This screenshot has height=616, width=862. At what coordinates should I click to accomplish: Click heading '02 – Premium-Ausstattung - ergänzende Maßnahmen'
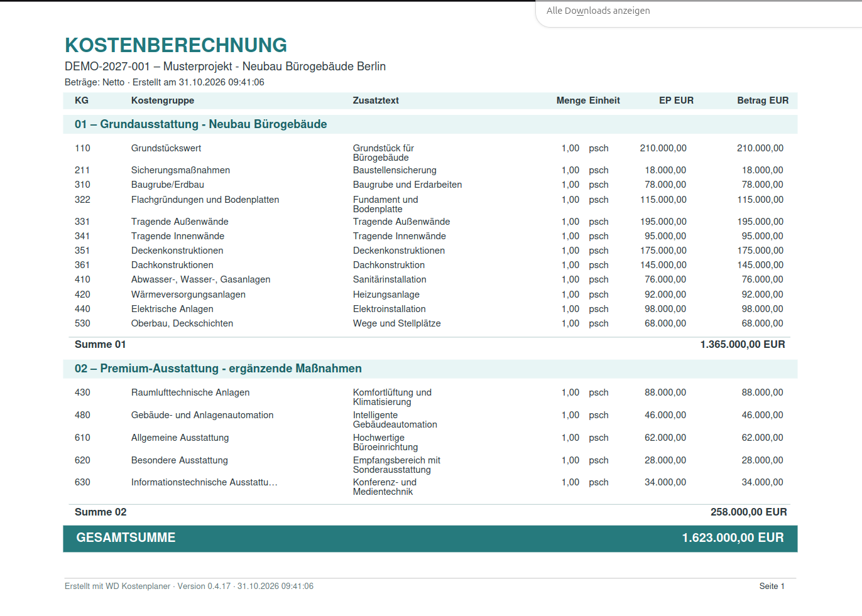(218, 369)
